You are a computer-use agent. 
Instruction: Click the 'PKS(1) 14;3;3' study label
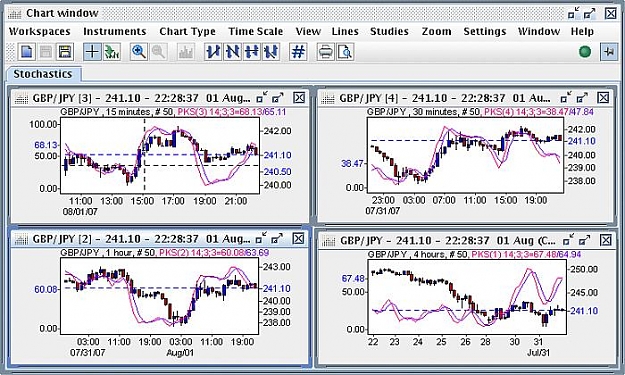point(501,254)
